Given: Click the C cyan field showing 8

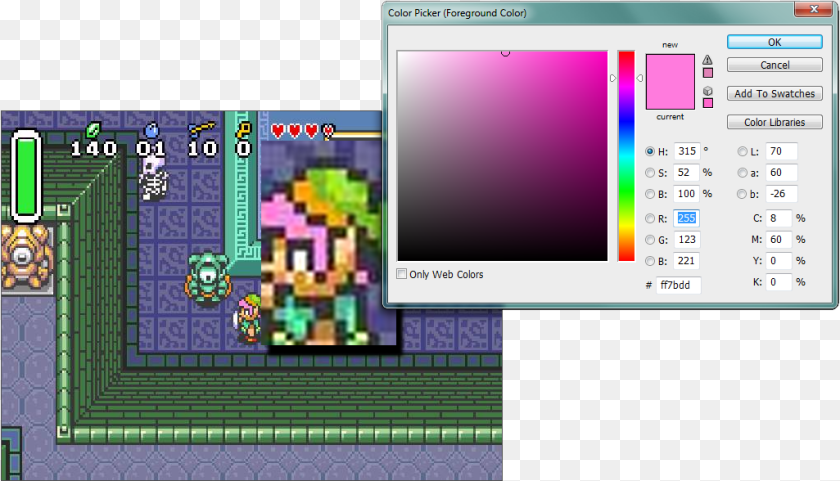Looking at the screenshot, I should coord(778,219).
